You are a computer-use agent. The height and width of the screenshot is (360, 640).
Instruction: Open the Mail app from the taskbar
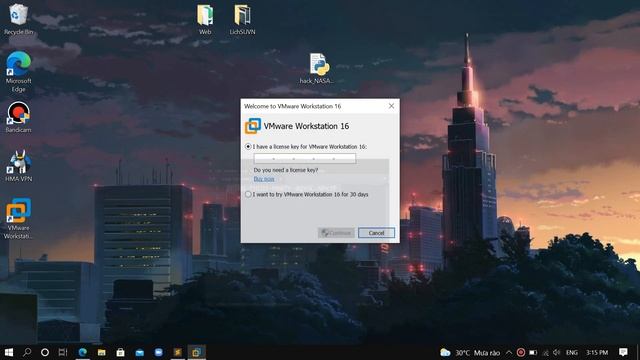point(140,352)
